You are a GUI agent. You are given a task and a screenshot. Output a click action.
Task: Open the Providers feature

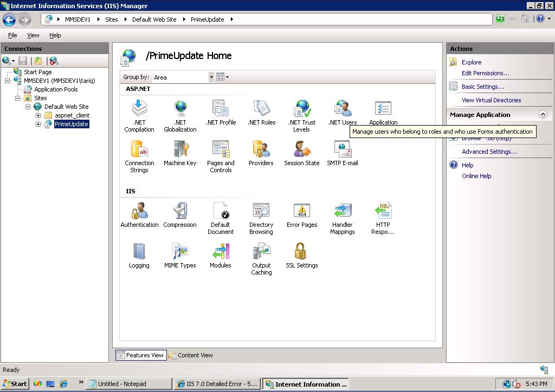pyautogui.click(x=261, y=153)
